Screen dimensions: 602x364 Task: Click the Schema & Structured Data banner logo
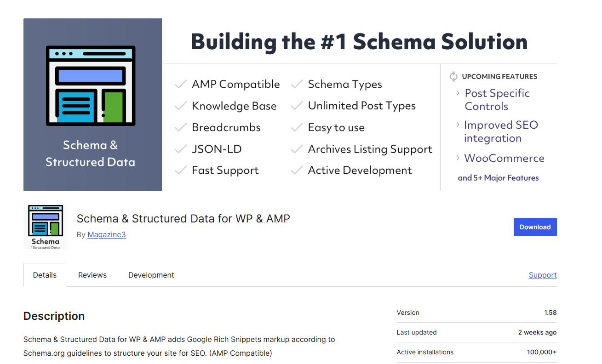point(90,85)
